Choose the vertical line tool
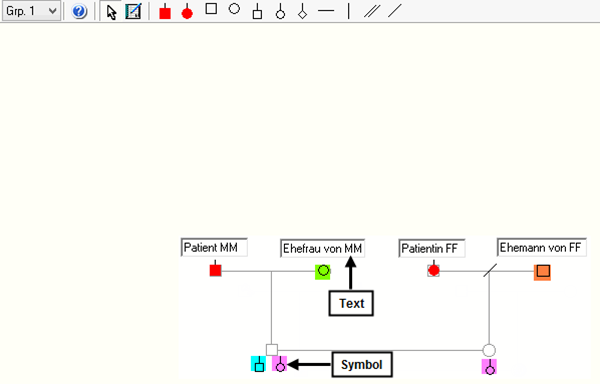 click(x=349, y=11)
